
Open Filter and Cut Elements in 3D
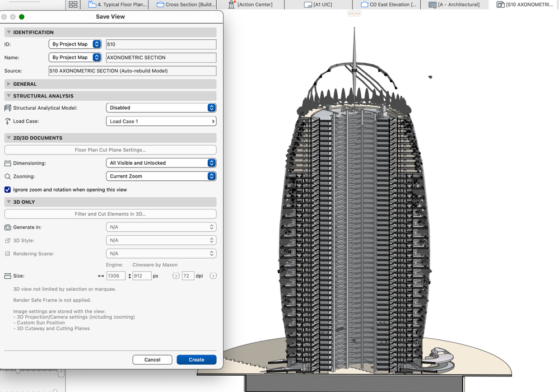click(110, 214)
